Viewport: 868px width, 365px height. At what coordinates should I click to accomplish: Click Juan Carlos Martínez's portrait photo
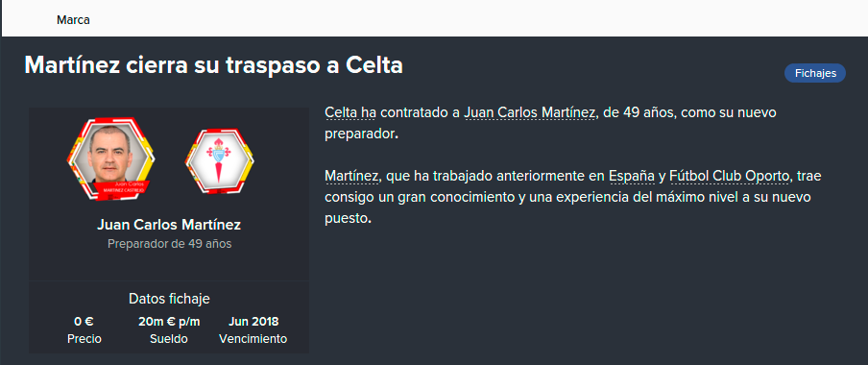pos(110,158)
